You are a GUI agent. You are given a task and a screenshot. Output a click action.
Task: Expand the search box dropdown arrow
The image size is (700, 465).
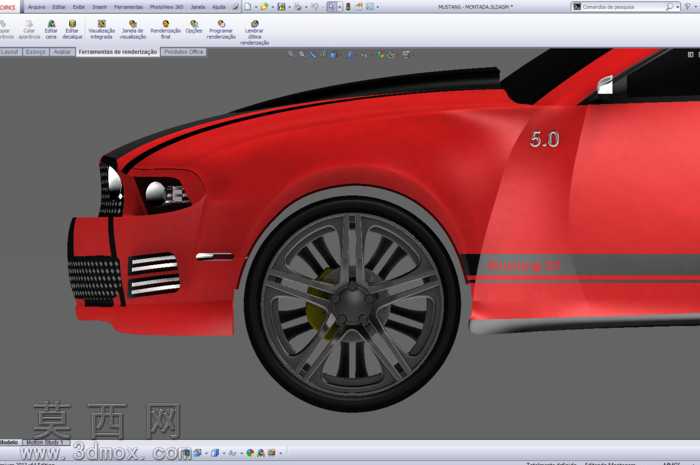677,7
